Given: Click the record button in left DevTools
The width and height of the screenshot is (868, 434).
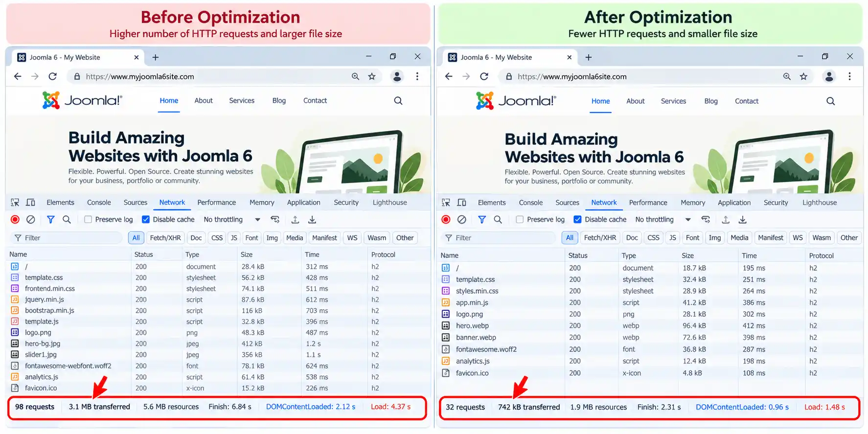Looking at the screenshot, I should (x=15, y=219).
